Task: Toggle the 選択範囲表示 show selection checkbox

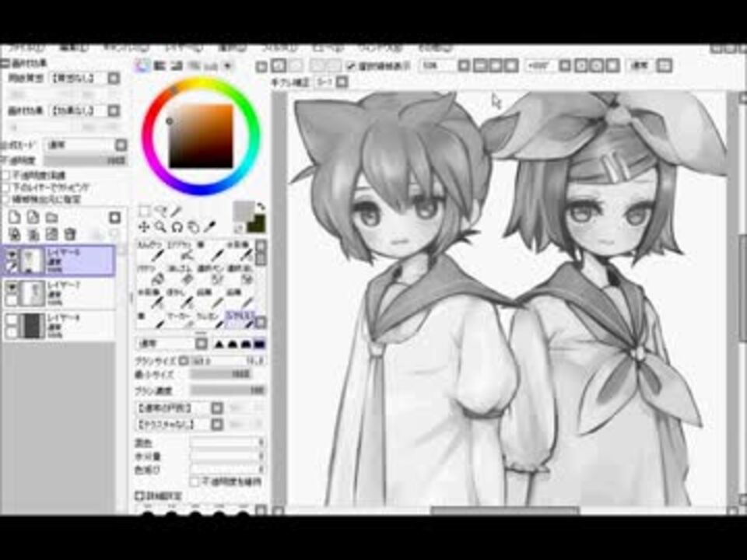Action: [x=351, y=65]
